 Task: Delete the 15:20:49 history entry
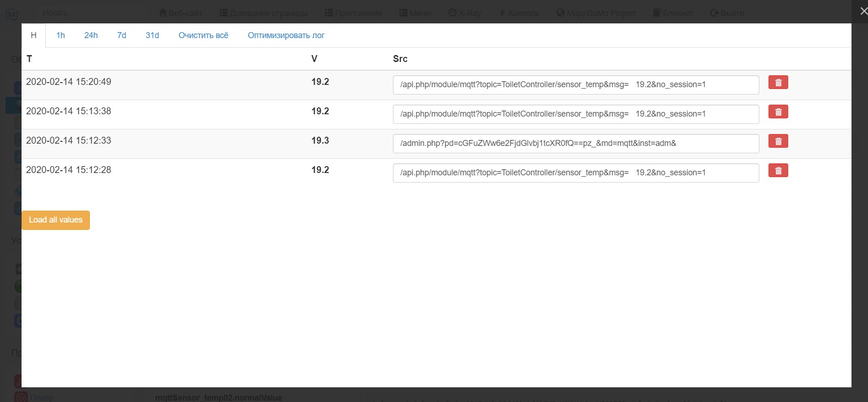pos(778,83)
